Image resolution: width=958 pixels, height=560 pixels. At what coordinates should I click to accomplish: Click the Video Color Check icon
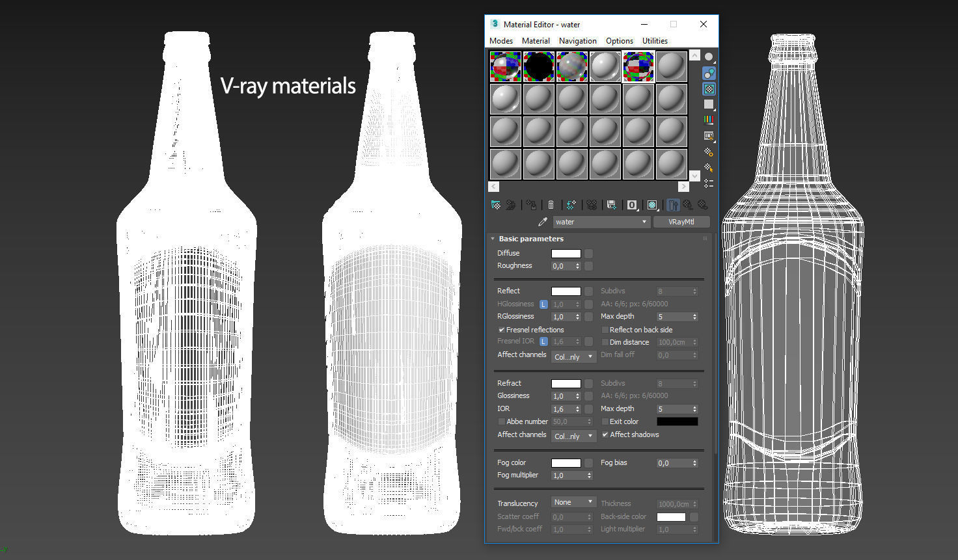(x=709, y=120)
